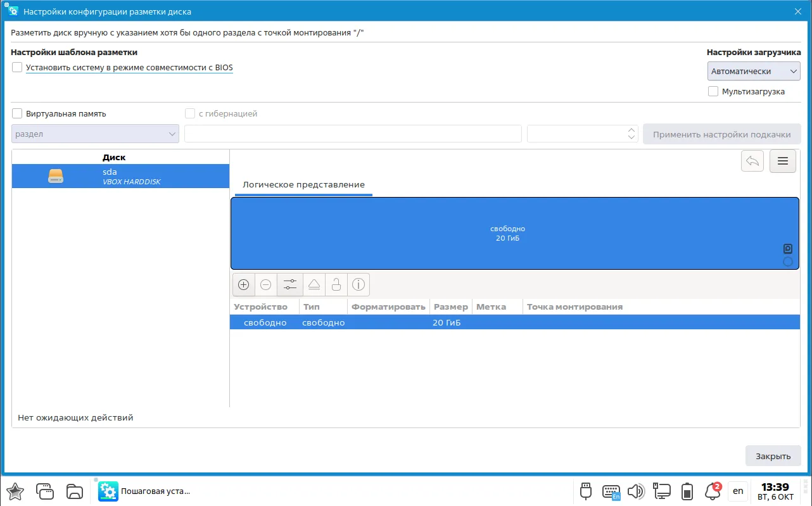Click the window switcher taskbar icon
The image size is (812, 506).
point(44,491)
